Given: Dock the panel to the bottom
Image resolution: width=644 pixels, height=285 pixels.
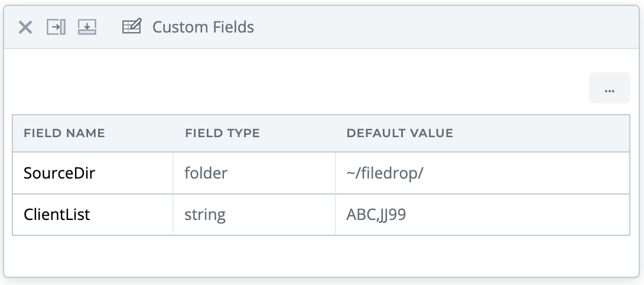Looking at the screenshot, I should click(87, 27).
